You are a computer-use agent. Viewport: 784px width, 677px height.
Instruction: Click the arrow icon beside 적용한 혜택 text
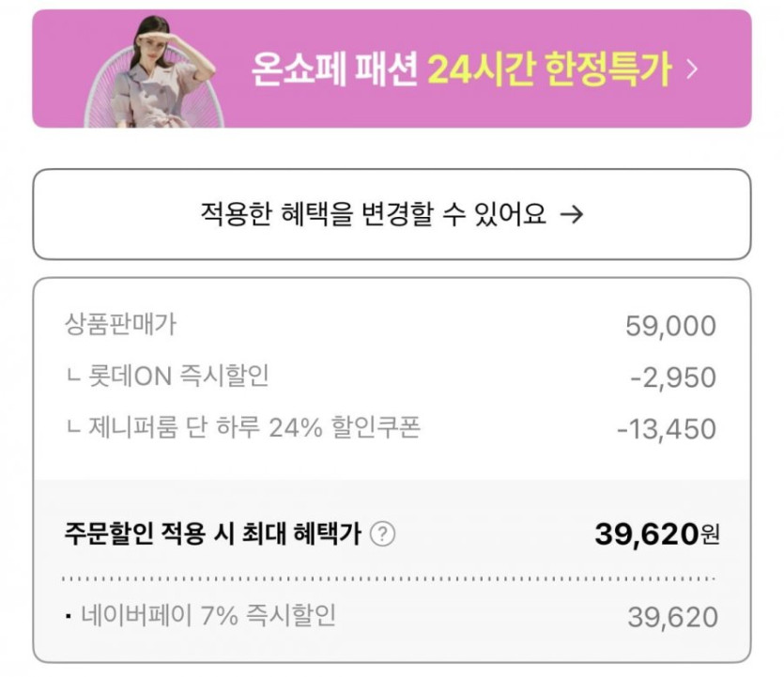coord(571,214)
